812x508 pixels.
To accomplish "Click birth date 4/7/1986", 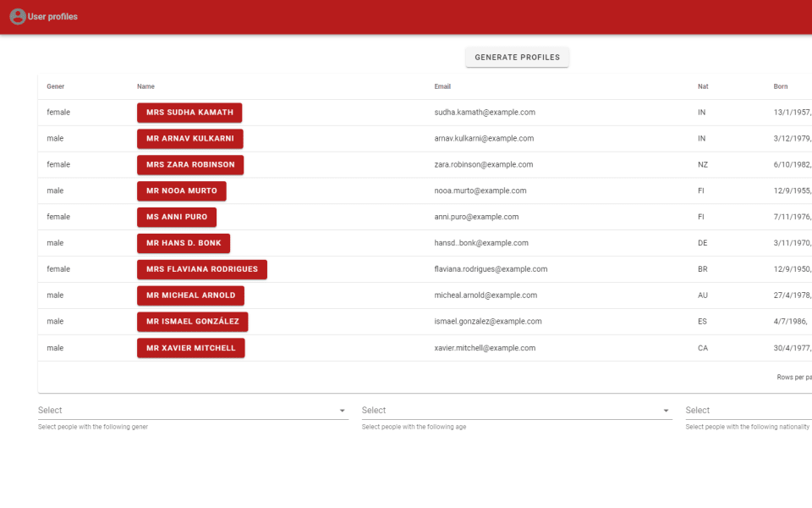I will (x=790, y=322).
